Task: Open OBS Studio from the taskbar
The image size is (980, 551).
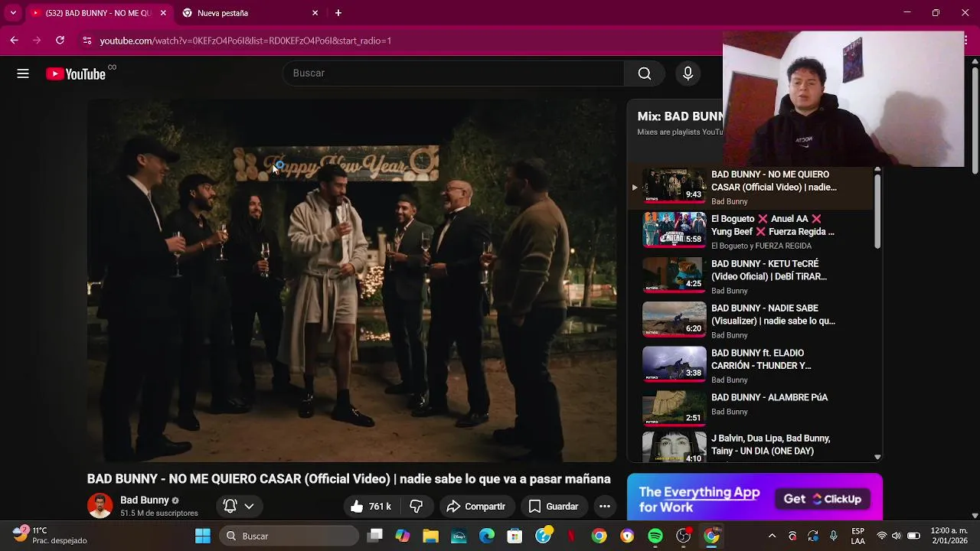Action: (684, 536)
